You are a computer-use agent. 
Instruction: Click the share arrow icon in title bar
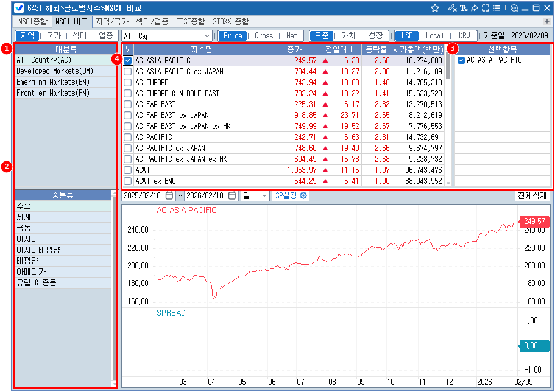[474, 9]
